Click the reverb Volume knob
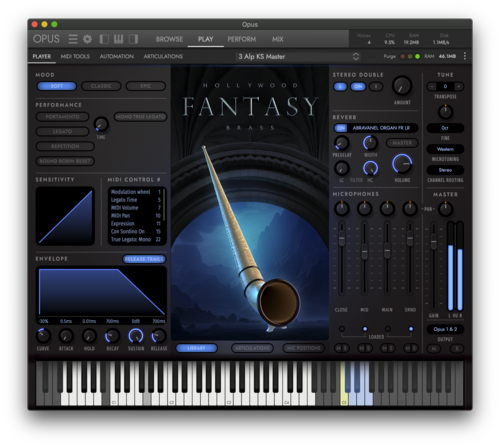 [x=402, y=164]
